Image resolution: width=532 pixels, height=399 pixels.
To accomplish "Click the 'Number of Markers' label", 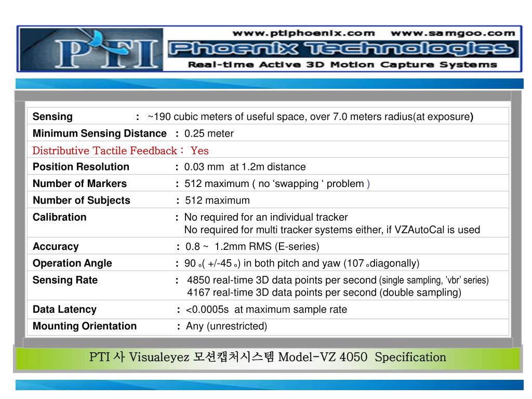I will click(79, 183).
